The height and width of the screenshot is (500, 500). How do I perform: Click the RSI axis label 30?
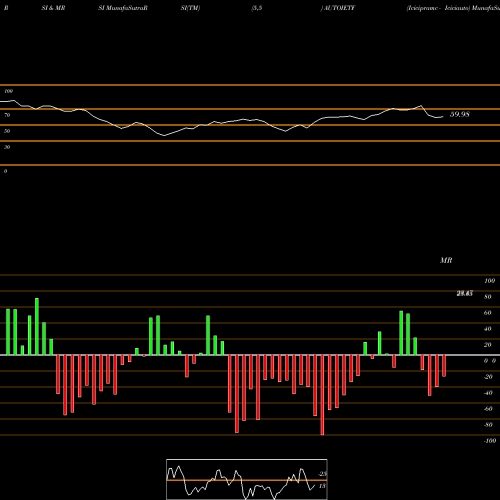7,147
